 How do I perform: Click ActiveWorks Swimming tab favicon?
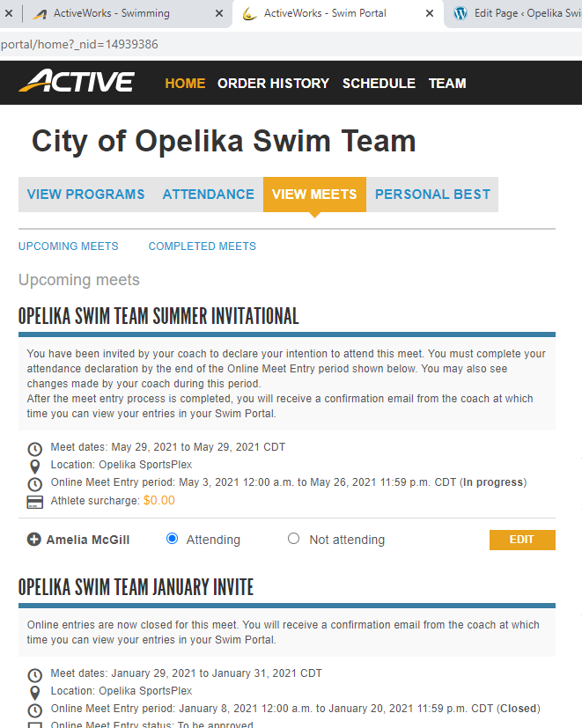39,13
